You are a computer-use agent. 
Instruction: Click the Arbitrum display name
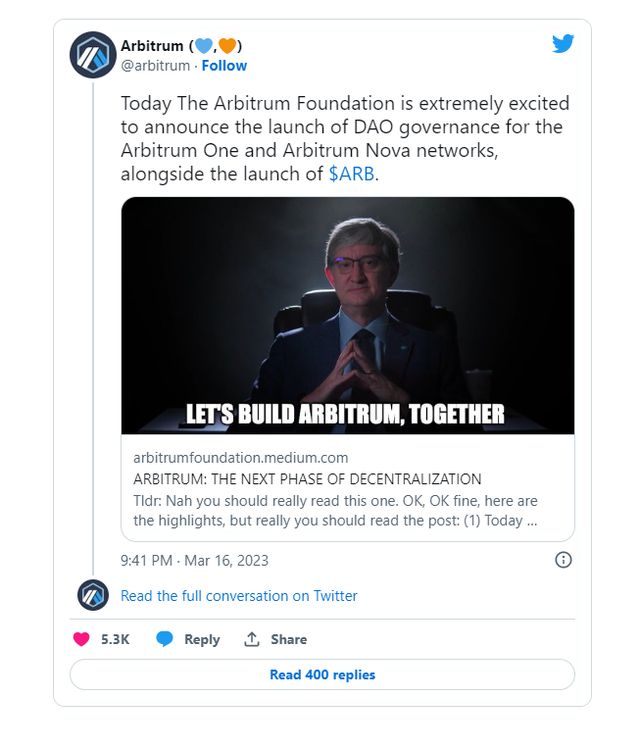click(x=152, y=46)
